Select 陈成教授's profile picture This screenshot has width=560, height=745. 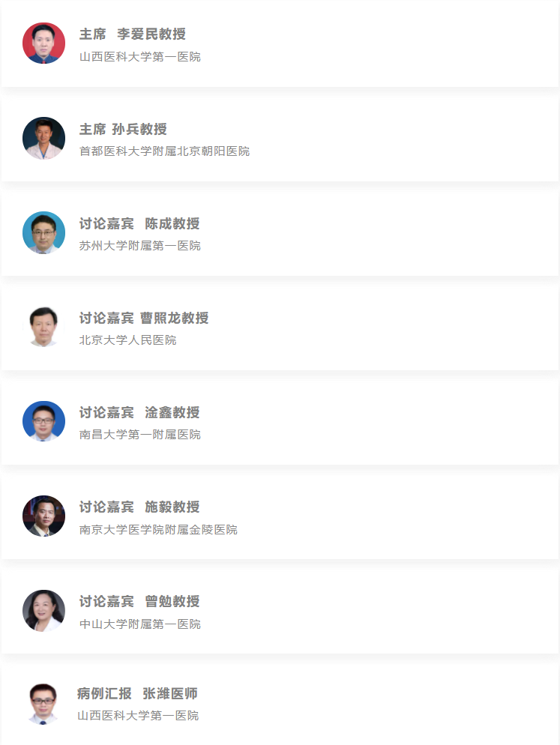coord(43,232)
